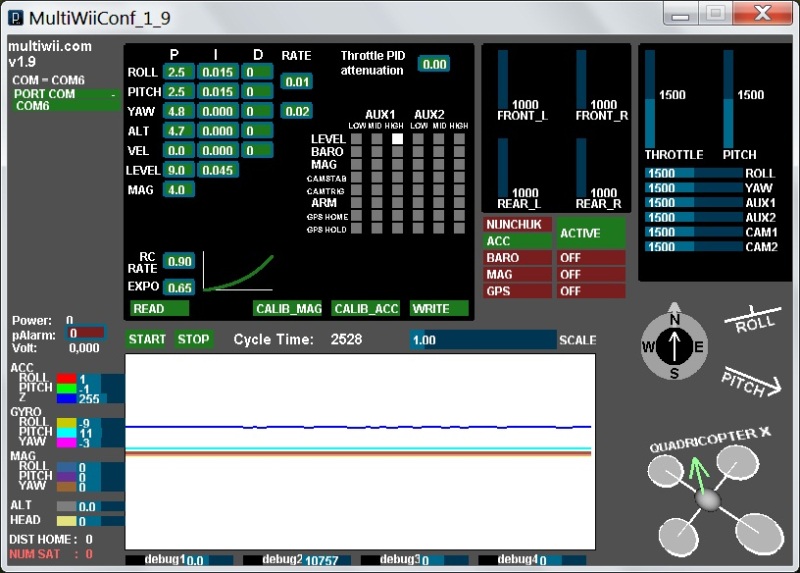This screenshot has width=800, height=573.
Task: Click the PITCH attitude arrow graphic
Action: point(751,383)
